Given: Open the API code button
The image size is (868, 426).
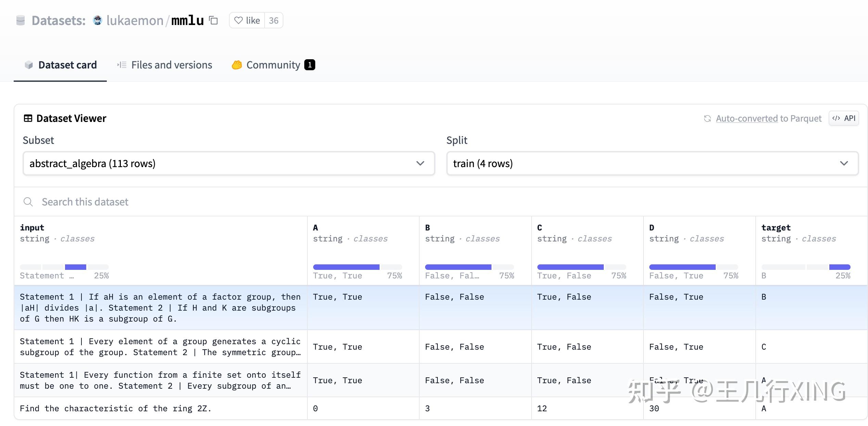Looking at the screenshot, I should point(844,118).
